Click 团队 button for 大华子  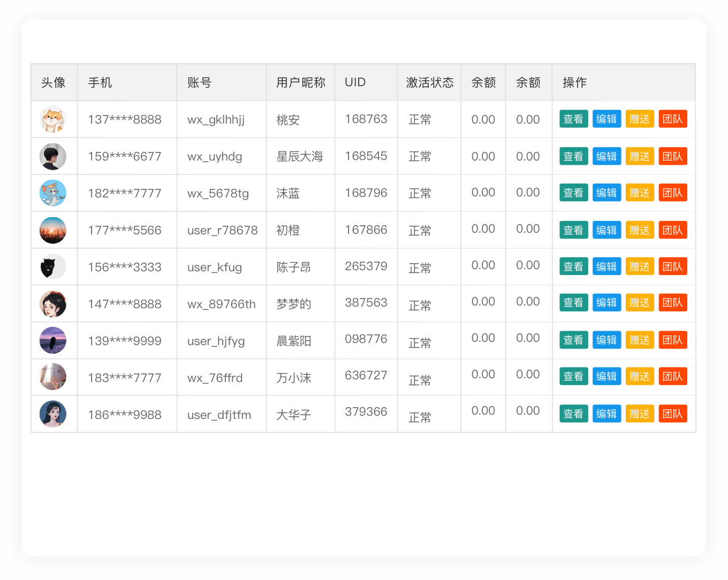pos(673,413)
